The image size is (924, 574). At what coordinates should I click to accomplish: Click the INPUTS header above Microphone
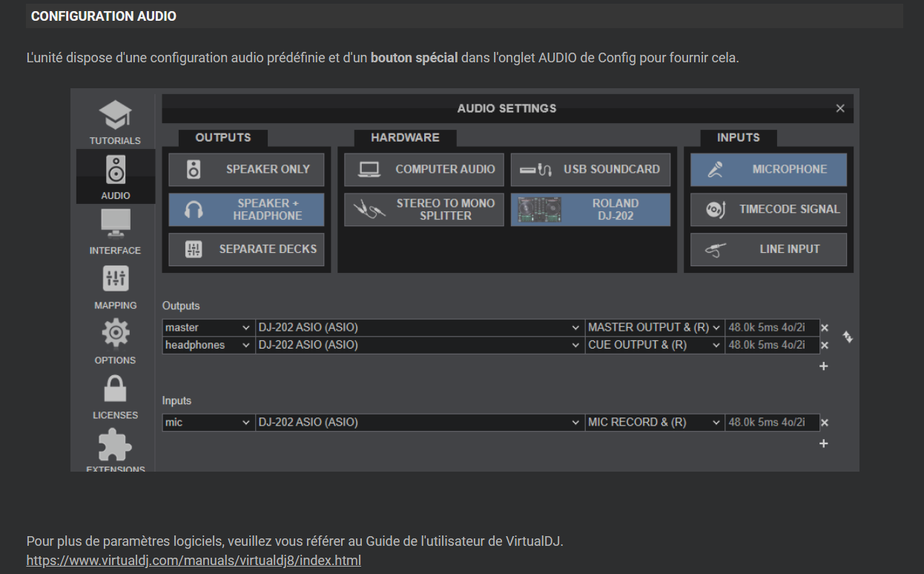(x=739, y=138)
